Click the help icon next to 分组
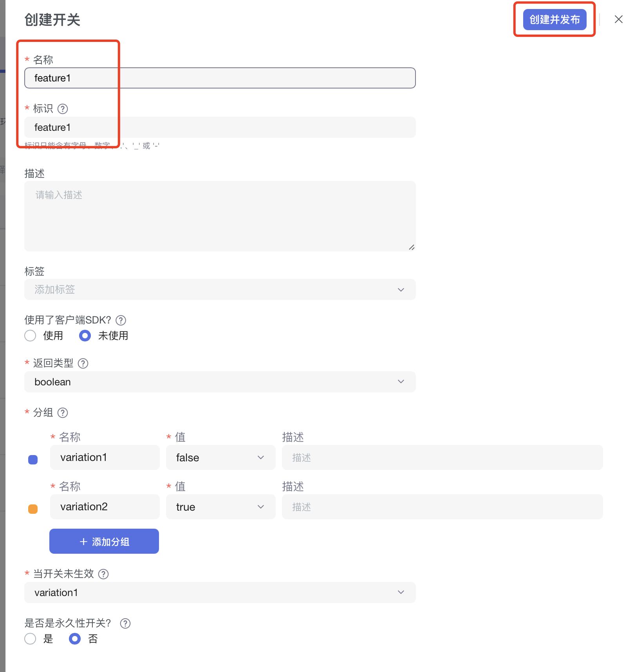 pyautogui.click(x=63, y=413)
